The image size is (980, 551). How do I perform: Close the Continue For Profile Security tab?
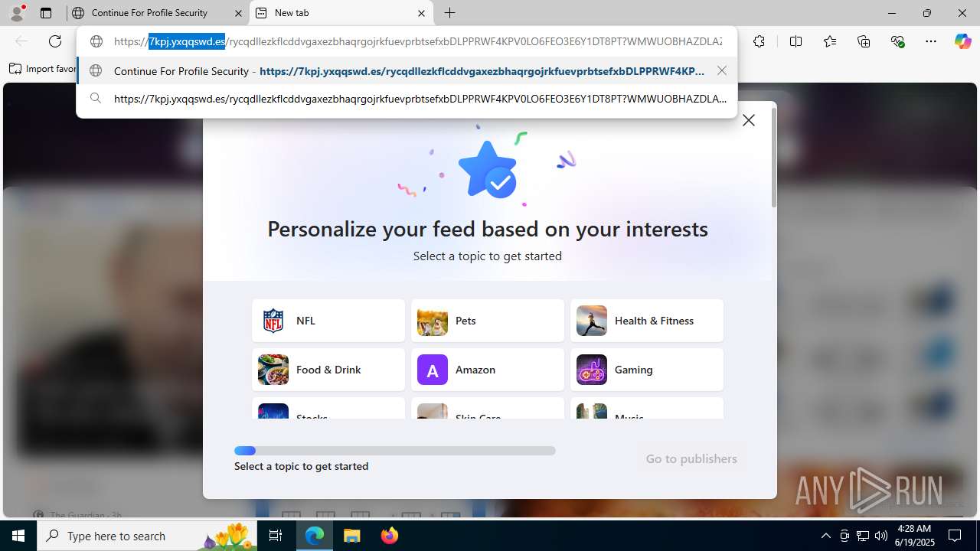(x=238, y=13)
